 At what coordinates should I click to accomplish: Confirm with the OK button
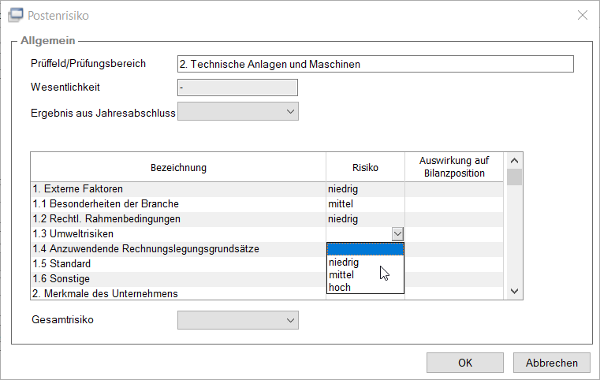click(x=465, y=362)
